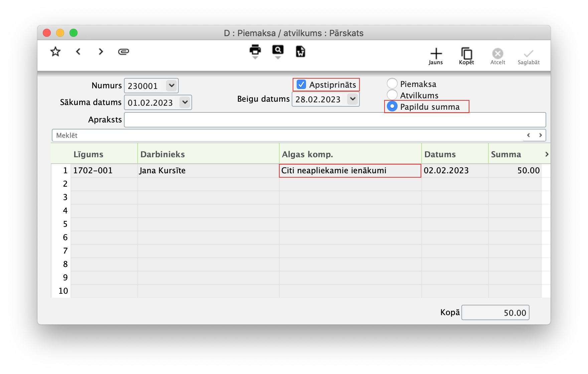Image resolution: width=588 pixels, height=374 pixels.
Task: Select the Piemaksa radio button
Action: tap(392, 84)
